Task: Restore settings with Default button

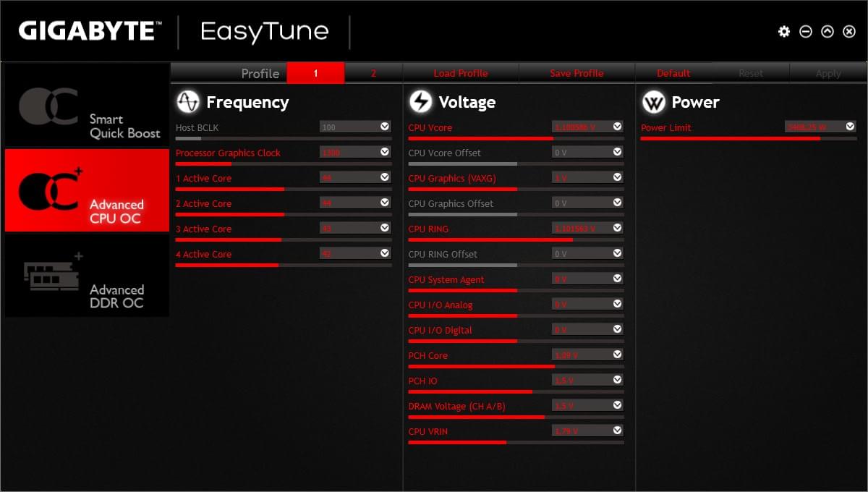Action: point(673,73)
